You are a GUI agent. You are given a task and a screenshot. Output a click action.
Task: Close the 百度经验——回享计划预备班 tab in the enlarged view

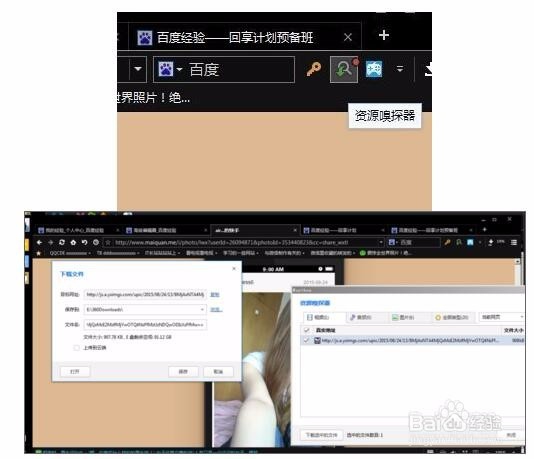pyautogui.click(x=348, y=37)
